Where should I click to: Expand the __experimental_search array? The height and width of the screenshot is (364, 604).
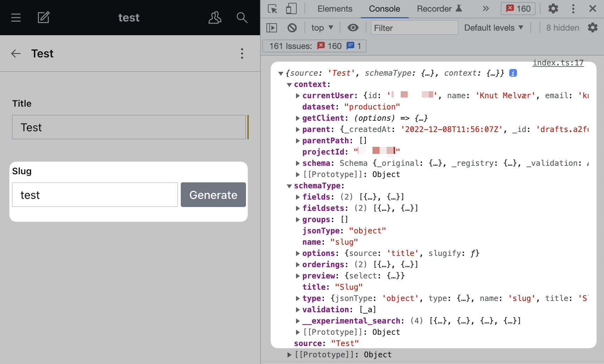(x=298, y=321)
